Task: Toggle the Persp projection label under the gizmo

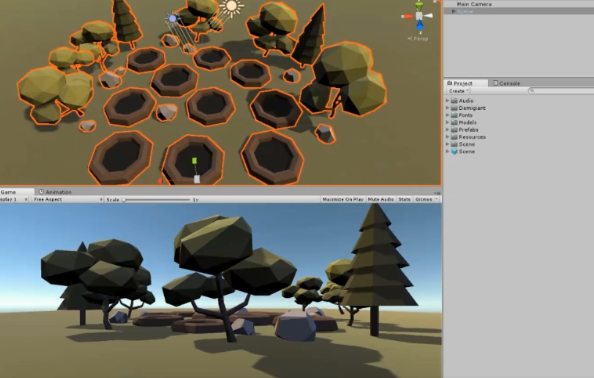Action: (418, 38)
